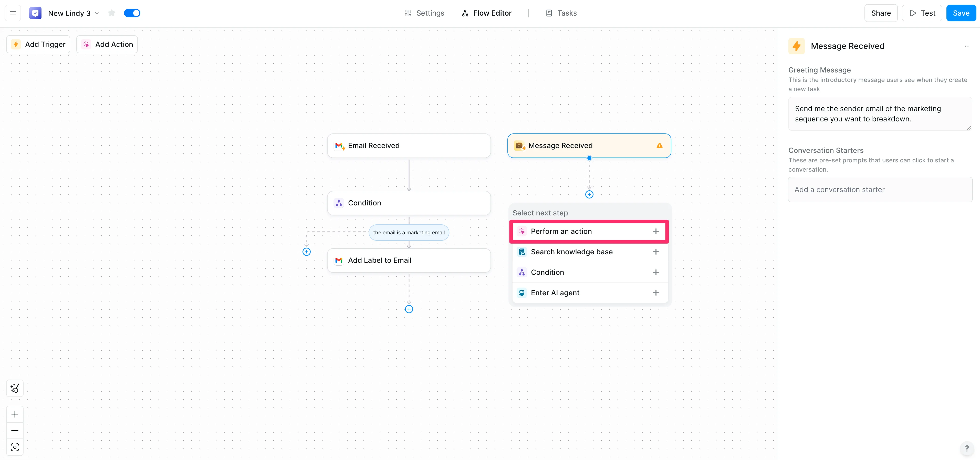Image resolution: width=980 pixels, height=460 pixels.
Task: Click warning icon on Message Received node
Action: tap(659, 146)
